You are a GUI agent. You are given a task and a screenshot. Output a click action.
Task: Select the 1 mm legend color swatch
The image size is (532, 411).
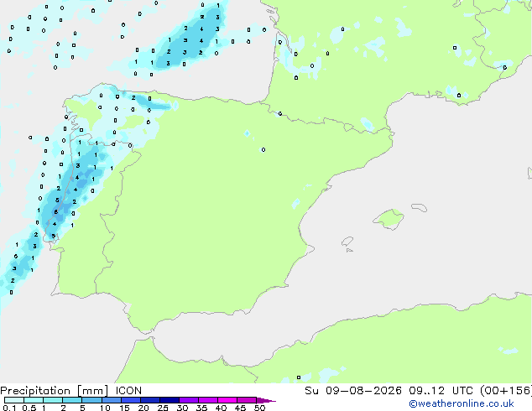coord(53,400)
